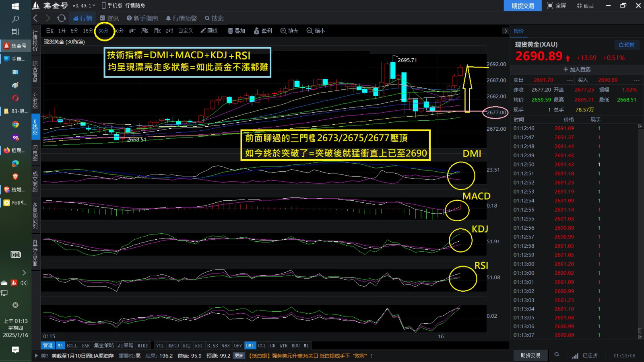
Task: Select the 自定义 custom timeframe
Action: (x=186, y=31)
